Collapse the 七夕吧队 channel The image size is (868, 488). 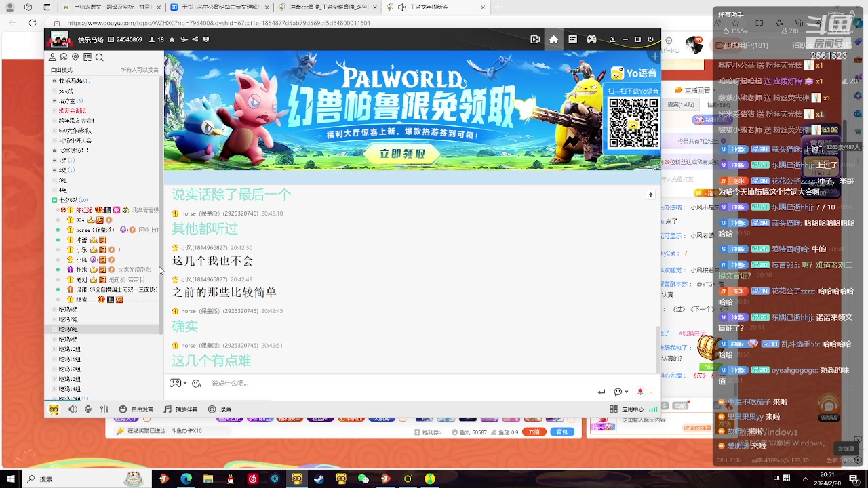[54, 200]
